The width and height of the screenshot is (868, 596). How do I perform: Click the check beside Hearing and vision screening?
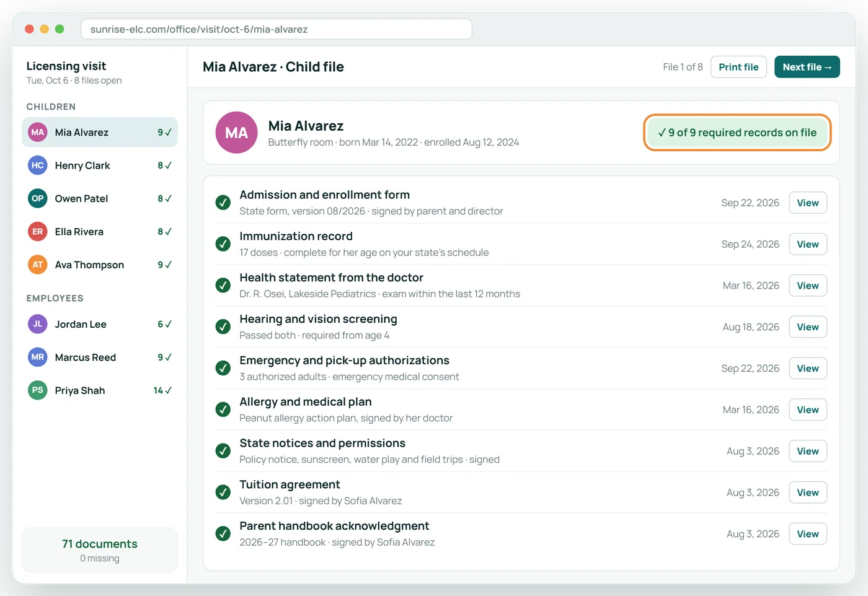pyautogui.click(x=223, y=327)
